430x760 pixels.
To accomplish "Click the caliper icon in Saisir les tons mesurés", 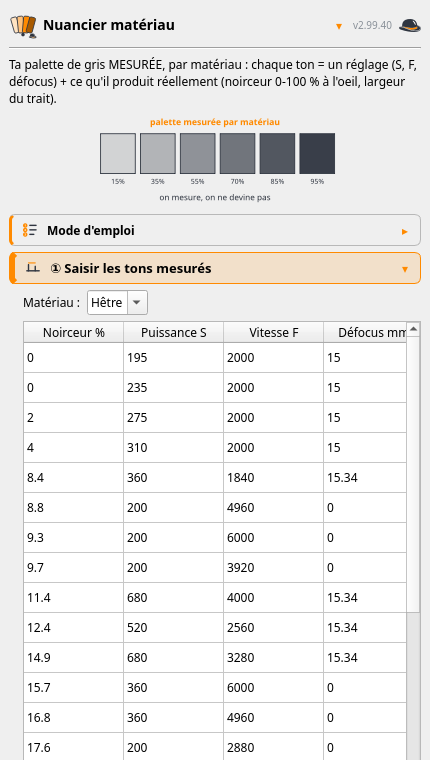I will click(x=32, y=267).
